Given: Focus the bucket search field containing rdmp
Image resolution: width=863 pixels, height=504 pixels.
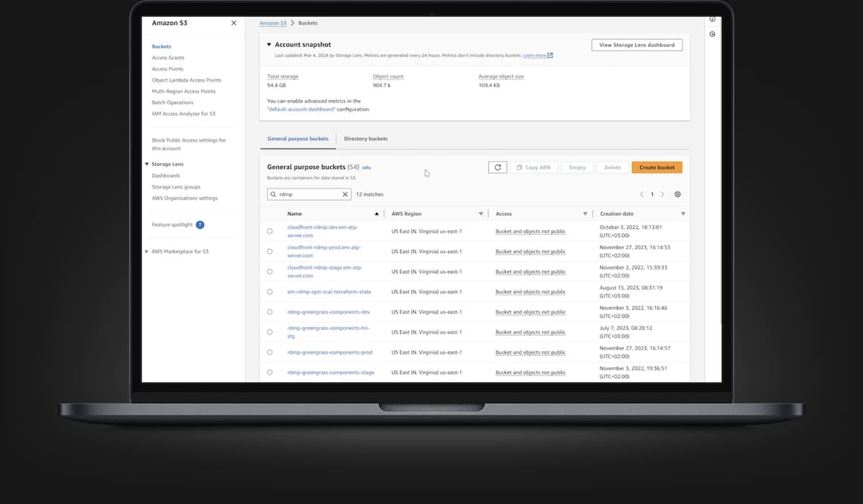Looking at the screenshot, I should 309,194.
